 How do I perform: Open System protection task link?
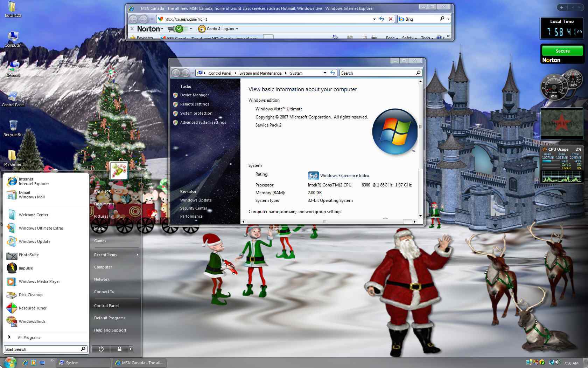[196, 113]
